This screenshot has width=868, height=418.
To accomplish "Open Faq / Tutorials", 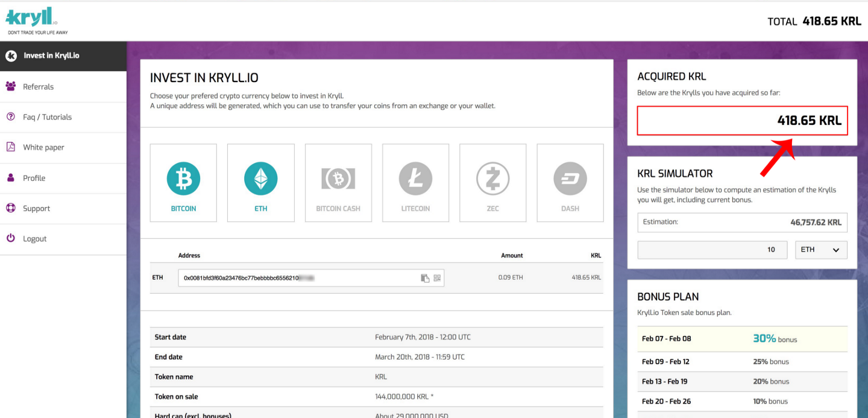I will click(x=63, y=117).
